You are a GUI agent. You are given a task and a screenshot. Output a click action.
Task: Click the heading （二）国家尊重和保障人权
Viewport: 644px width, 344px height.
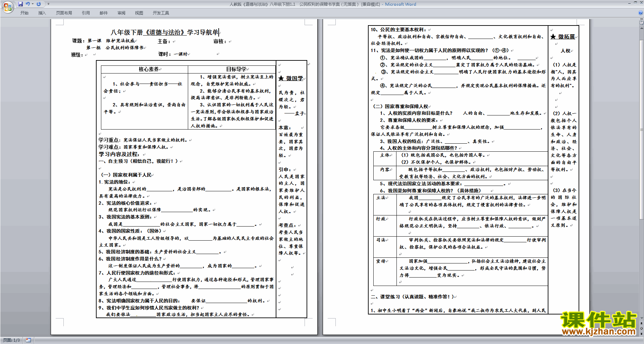(401, 106)
